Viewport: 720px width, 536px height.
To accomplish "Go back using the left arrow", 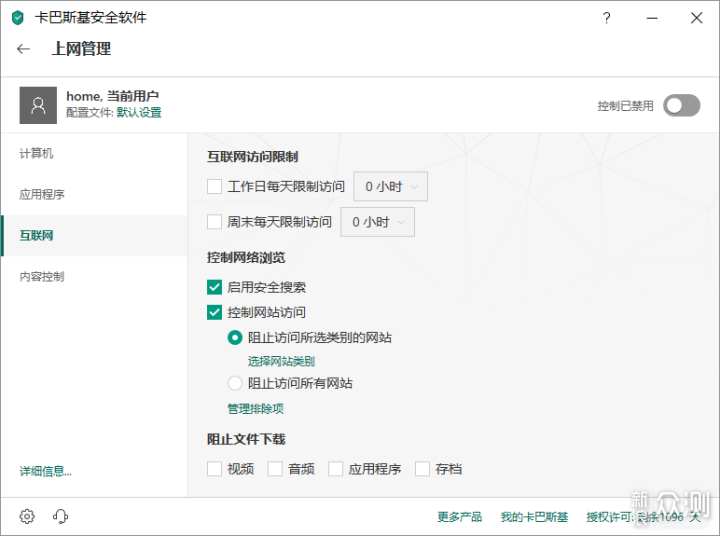I will point(23,49).
